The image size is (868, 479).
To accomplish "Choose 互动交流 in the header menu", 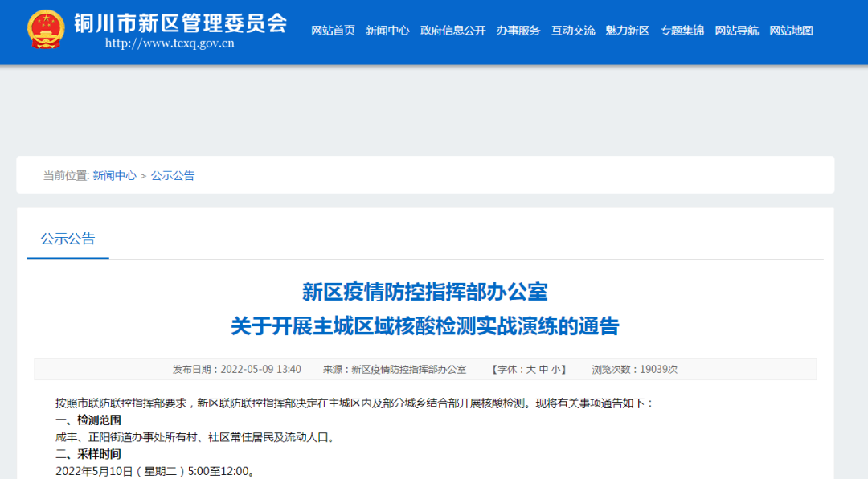I will (x=573, y=31).
